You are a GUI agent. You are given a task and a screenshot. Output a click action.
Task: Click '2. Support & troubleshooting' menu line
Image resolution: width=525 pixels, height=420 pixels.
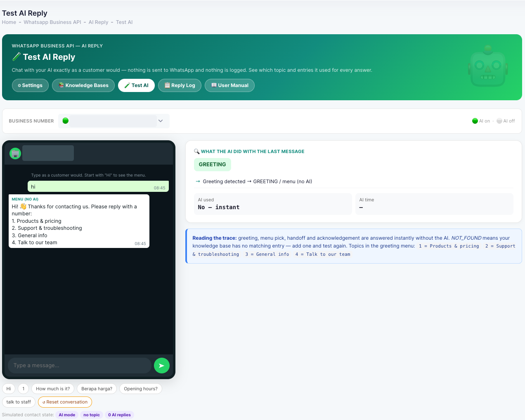pyautogui.click(x=47, y=228)
